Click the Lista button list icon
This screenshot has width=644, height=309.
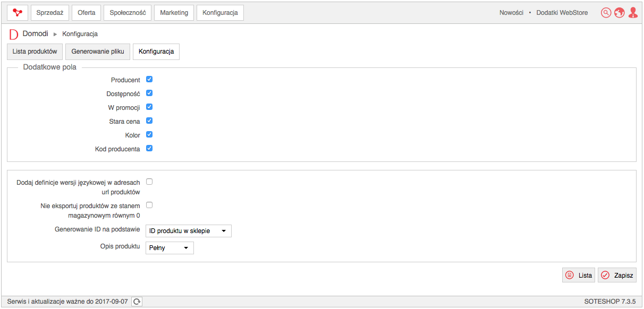(x=570, y=275)
